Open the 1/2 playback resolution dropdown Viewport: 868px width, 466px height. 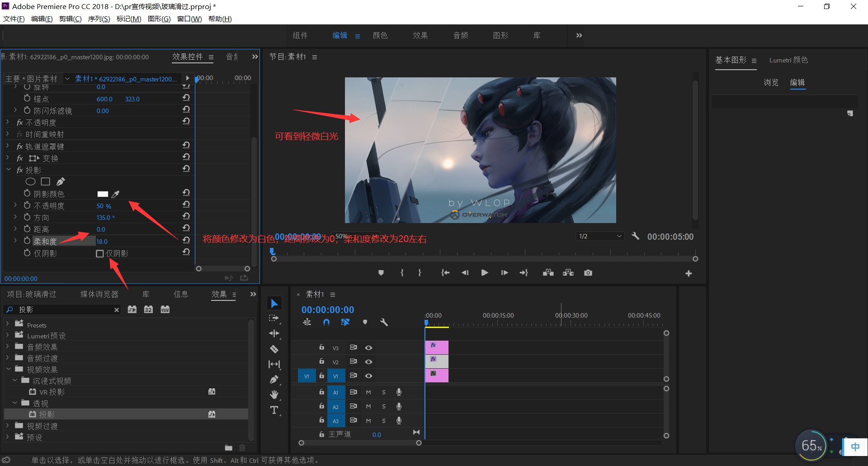600,236
